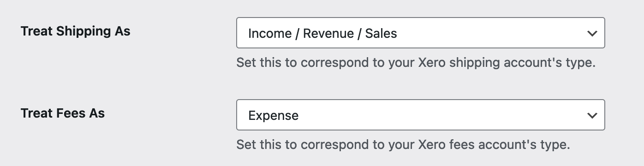Click the word "Shipping" in the bold label
The width and height of the screenshot is (644, 166).
[83, 32]
